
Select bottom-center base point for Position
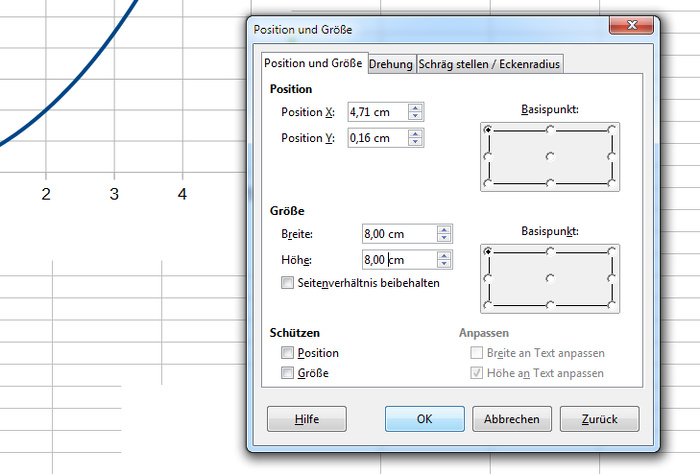pos(550,183)
